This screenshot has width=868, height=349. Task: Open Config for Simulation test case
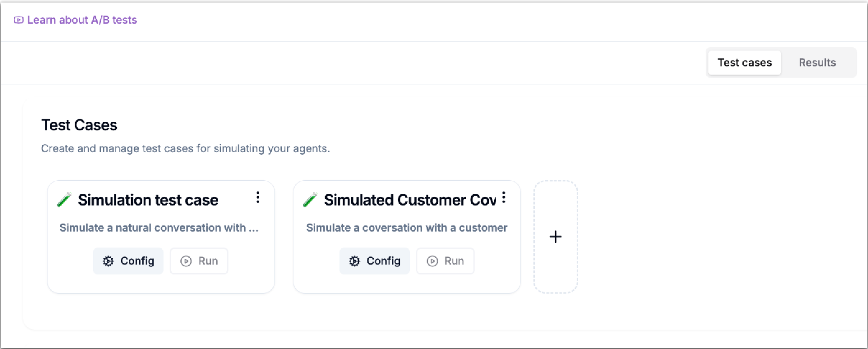coord(128,261)
